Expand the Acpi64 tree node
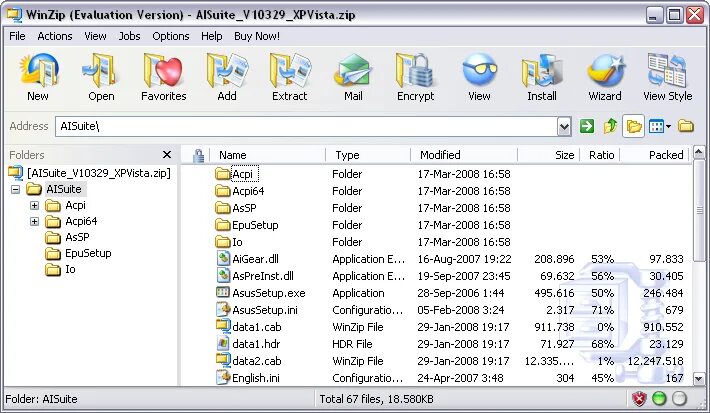 pyautogui.click(x=34, y=221)
